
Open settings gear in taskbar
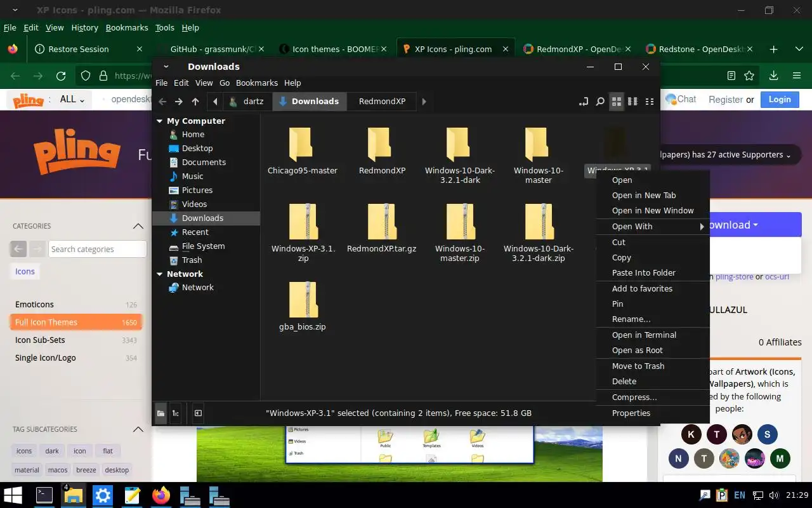[x=103, y=495]
